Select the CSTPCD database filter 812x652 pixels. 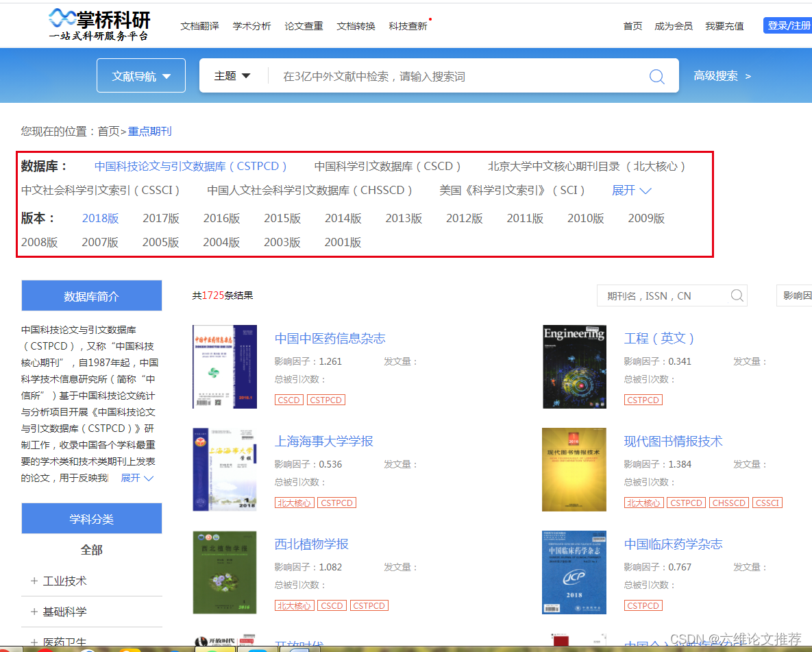tap(190, 167)
